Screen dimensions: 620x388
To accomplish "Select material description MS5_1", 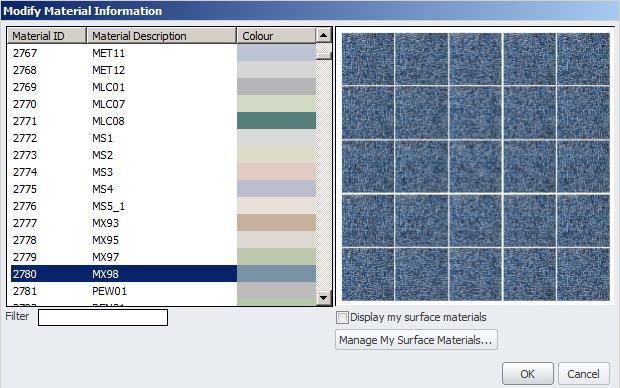I will coord(108,206).
